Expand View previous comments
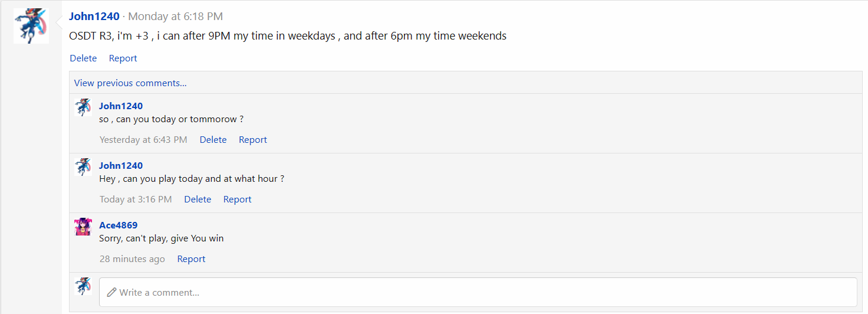Screen dimensions: 868x314 [x=130, y=83]
